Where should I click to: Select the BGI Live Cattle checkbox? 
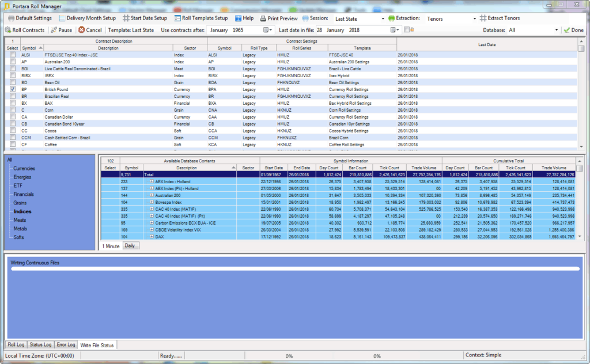(13, 69)
